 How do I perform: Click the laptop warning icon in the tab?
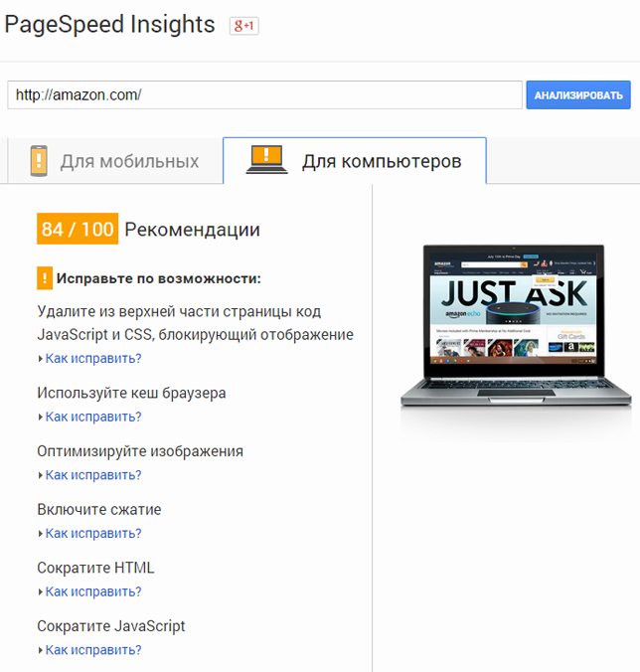[266, 159]
